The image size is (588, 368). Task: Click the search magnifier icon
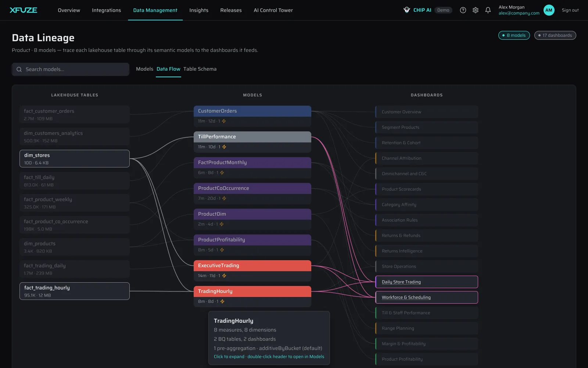point(19,69)
